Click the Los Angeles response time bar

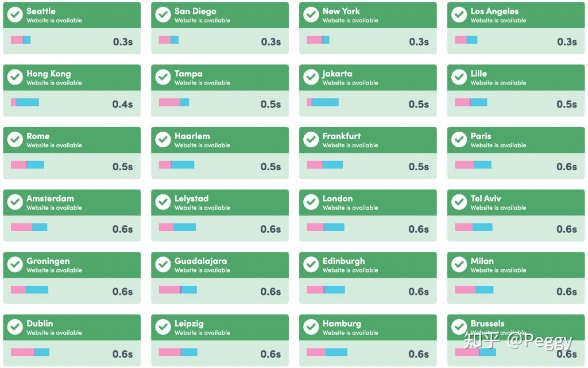tap(466, 40)
